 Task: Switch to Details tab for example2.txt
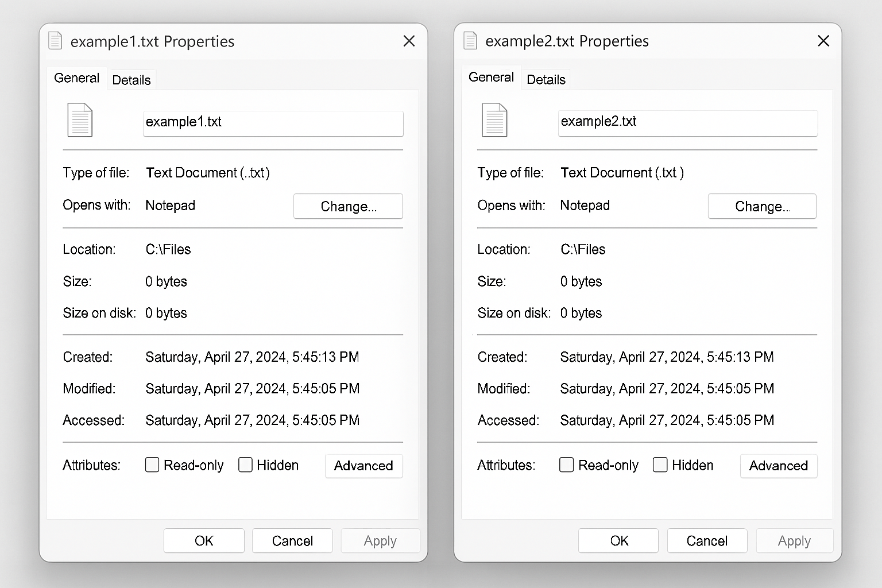pyautogui.click(x=546, y=79)
